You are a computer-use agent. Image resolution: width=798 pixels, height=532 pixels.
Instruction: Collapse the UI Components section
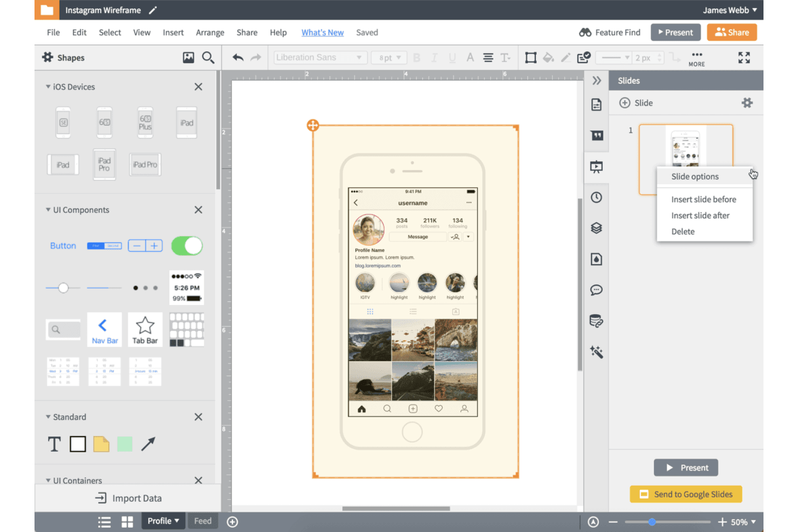point(48,210)
